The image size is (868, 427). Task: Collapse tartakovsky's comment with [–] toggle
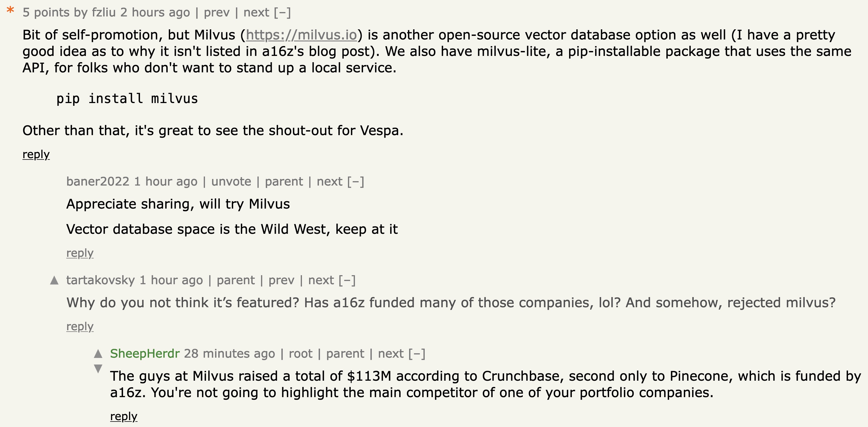347,280
